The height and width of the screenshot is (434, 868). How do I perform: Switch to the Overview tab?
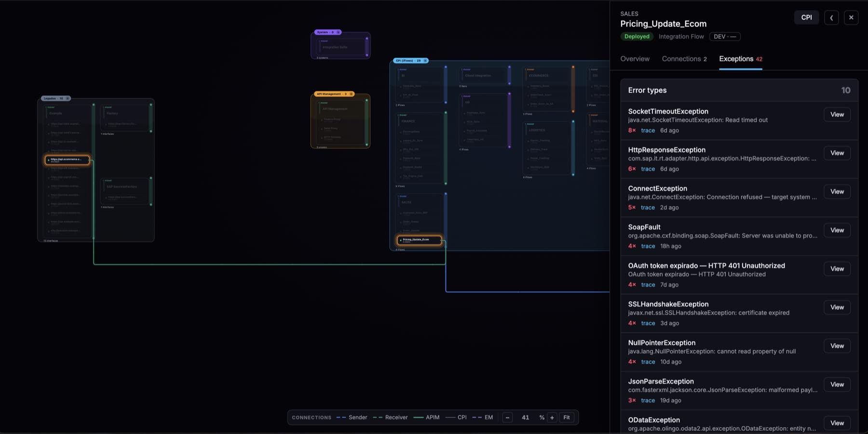pyautogui.click(x=635, y=59)
